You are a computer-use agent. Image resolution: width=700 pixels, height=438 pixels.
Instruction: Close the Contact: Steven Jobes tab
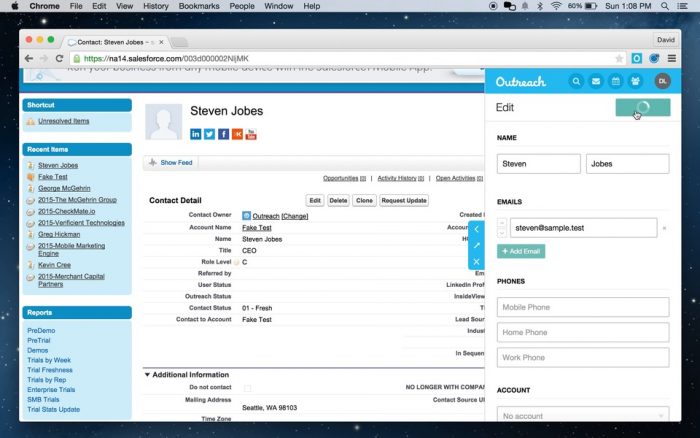tap(161, 42)
